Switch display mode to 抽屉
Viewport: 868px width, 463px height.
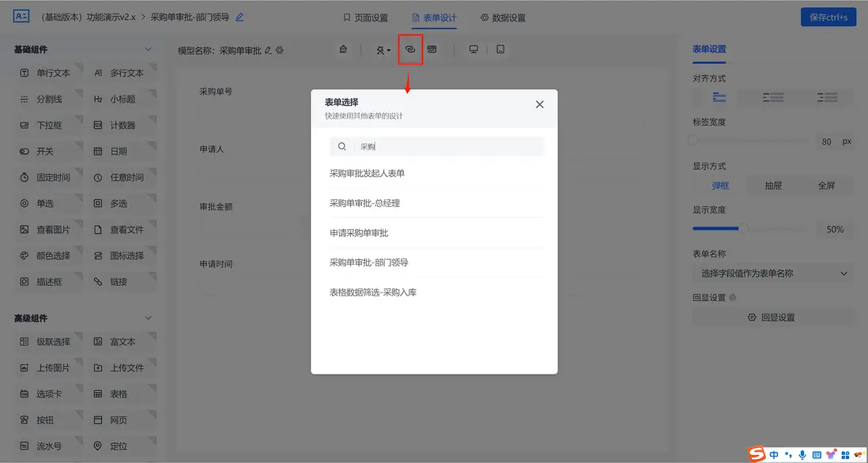point(773,185)
